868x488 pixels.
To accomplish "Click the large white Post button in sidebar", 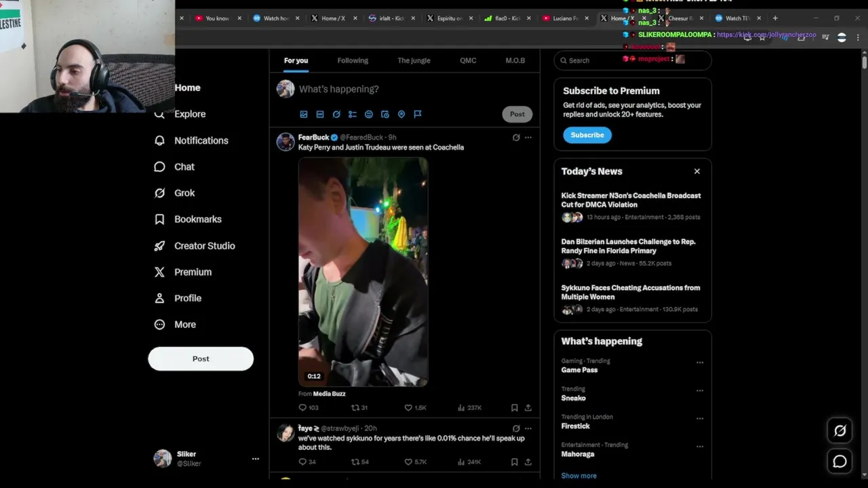I will click(201, 359).
